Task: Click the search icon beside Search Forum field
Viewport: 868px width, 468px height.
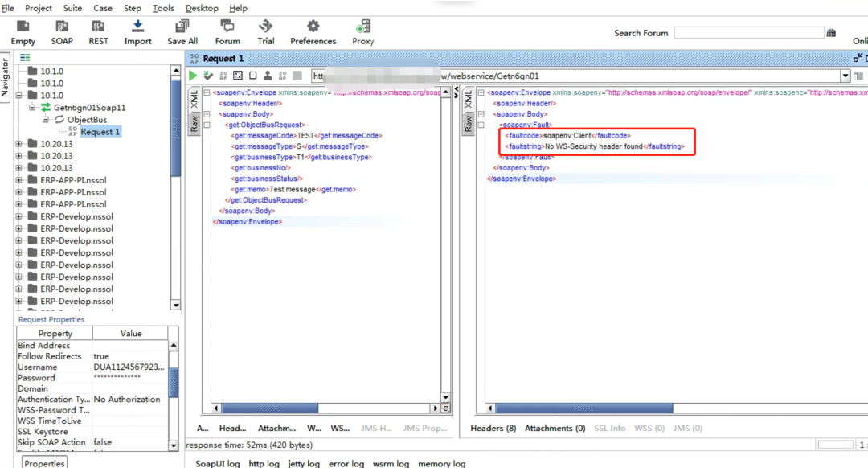Action: coord(832,33)
